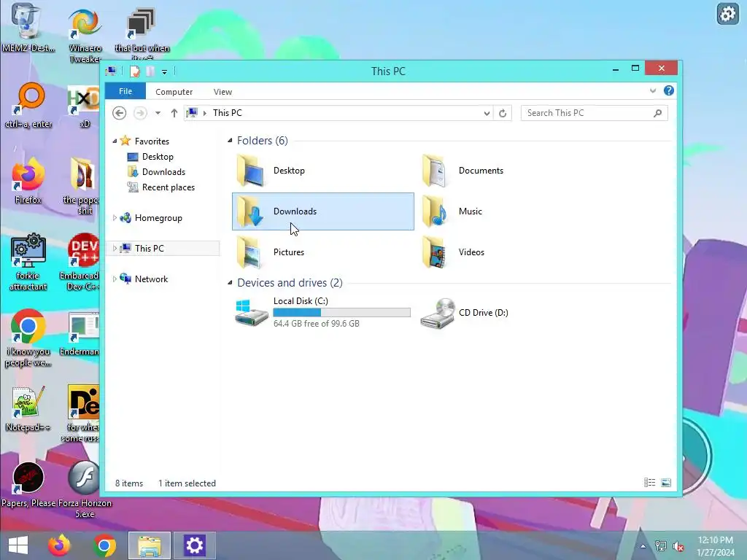Click the Properties quick access toolbar icon
This screenshot has width=747, height=560.
(x=135, y=71)
